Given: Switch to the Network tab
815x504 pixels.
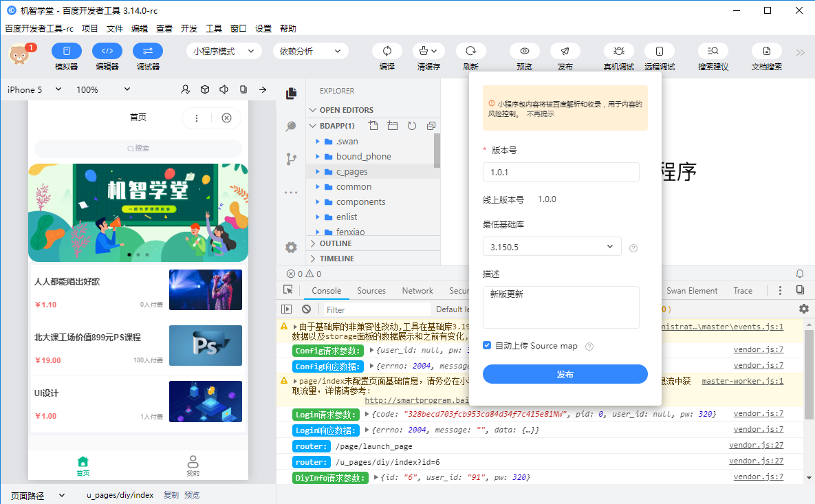Looking at the screenshot, I should (x=417, y=290).
